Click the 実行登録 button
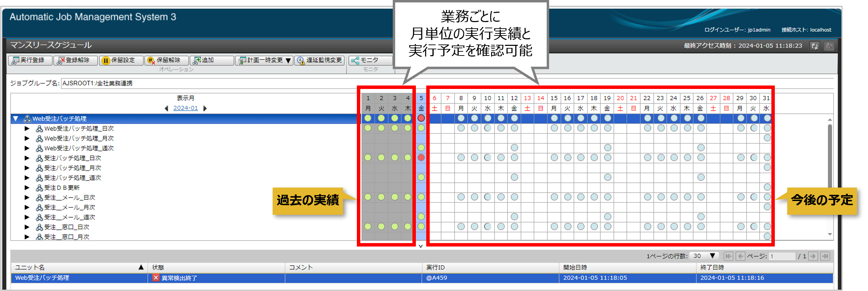 pyautogui.click(x=30, y=60)
